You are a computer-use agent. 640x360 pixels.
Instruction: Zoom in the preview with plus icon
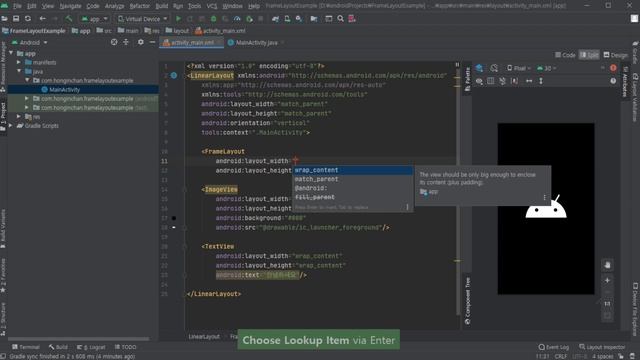607,280
